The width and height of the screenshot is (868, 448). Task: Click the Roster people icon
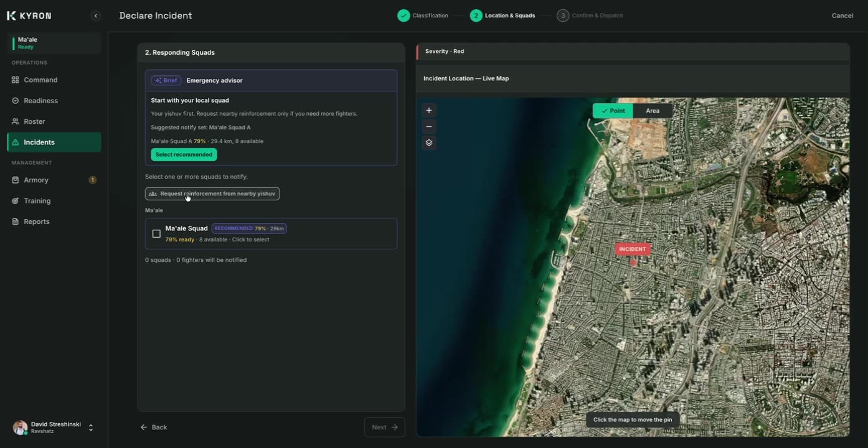(16, 121)
